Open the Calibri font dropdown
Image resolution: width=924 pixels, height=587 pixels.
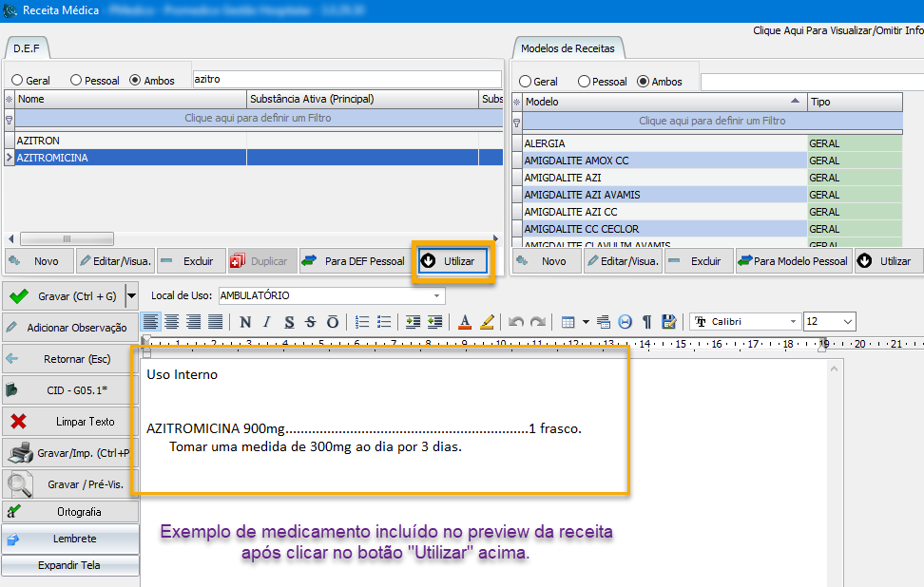tap(792, 322)
